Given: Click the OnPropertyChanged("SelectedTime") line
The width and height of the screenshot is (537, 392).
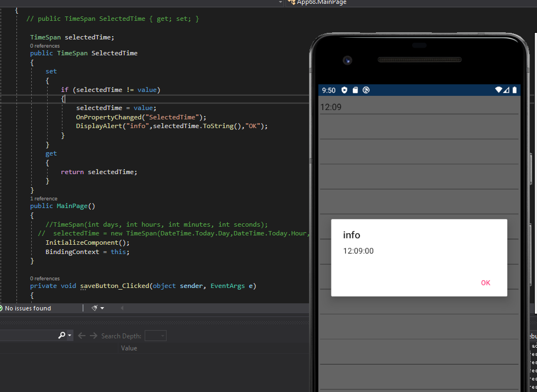Looking at the screenshot, I should pos(141,117).
